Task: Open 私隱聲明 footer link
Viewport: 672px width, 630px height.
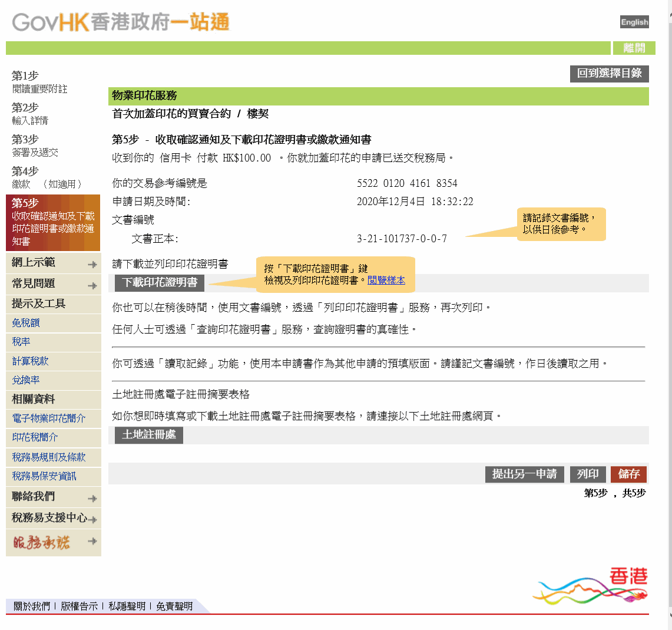Action: 127,606
